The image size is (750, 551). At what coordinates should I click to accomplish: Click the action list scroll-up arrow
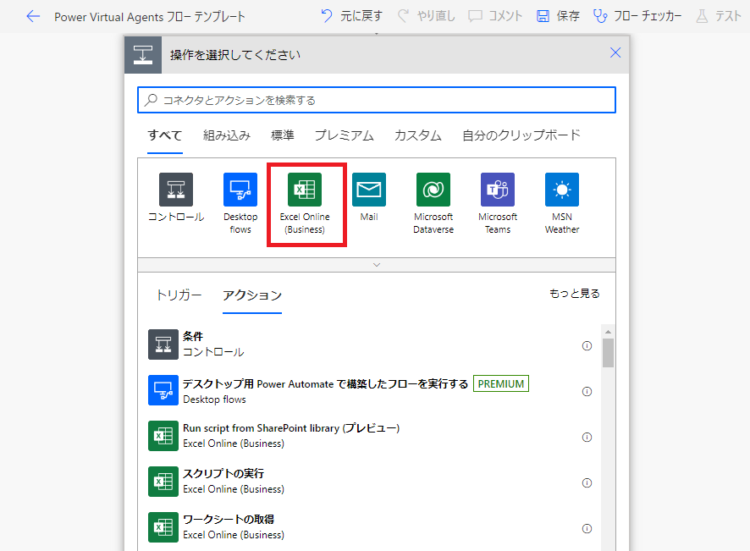pos(608,331)
